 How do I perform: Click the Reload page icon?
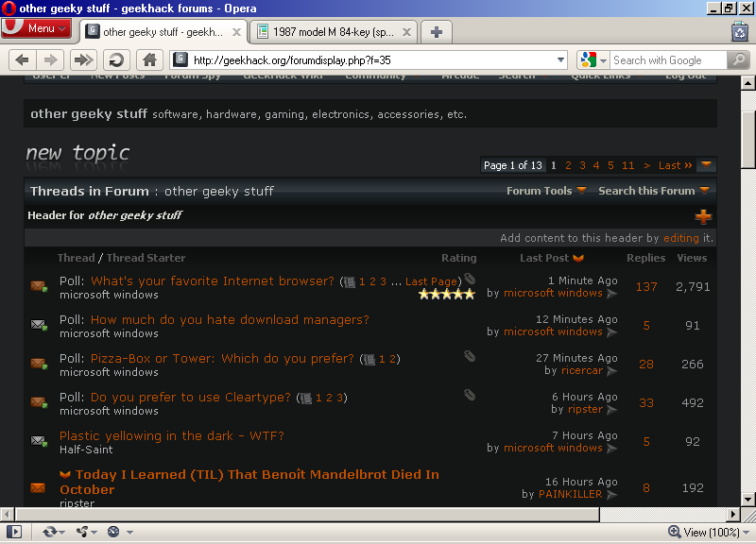click(x=115, y=59)
